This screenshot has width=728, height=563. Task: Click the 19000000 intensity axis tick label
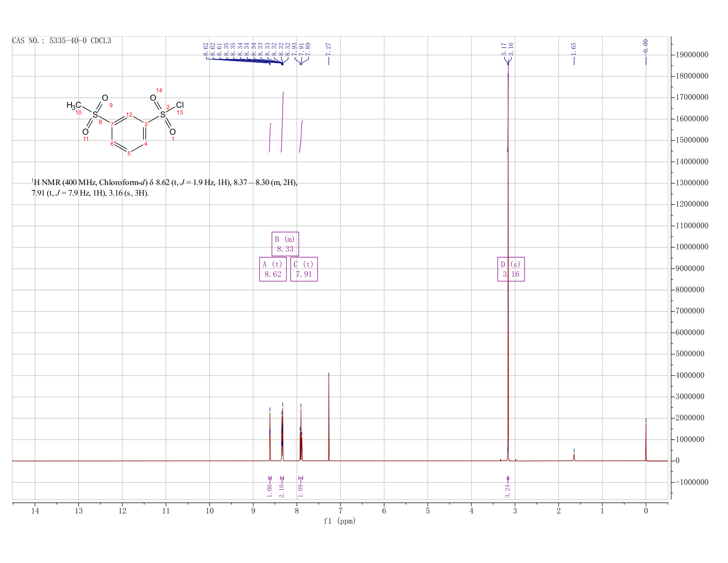click(x=691, y=55)
